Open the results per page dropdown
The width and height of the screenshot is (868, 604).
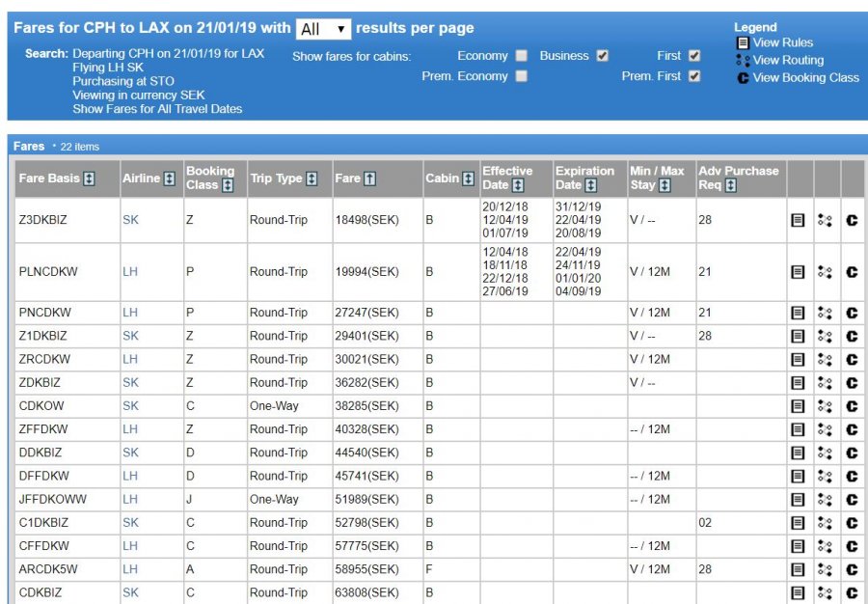pyautogui.click(x=324, y=29)
